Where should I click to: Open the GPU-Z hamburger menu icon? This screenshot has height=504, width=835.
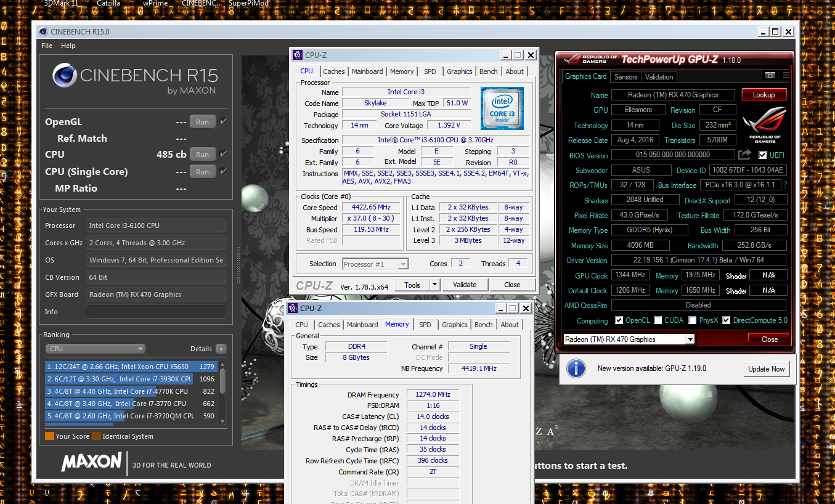[786, 75]
